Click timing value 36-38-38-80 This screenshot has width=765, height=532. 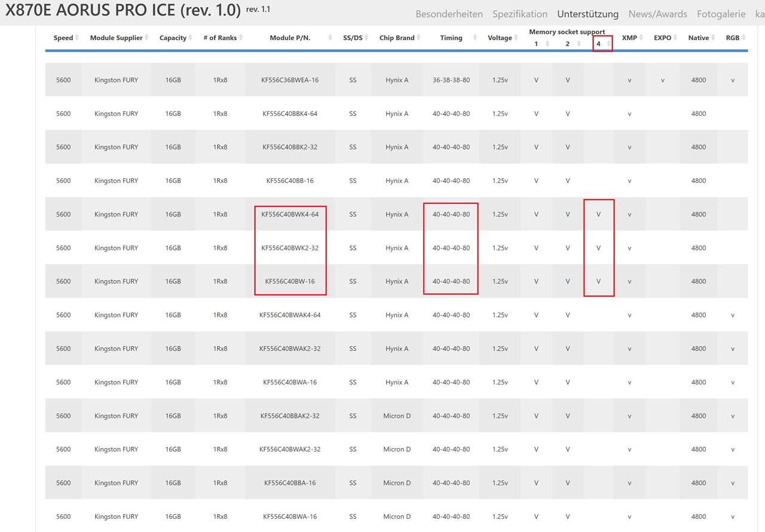pyautogui.click(x=451, y=80)
